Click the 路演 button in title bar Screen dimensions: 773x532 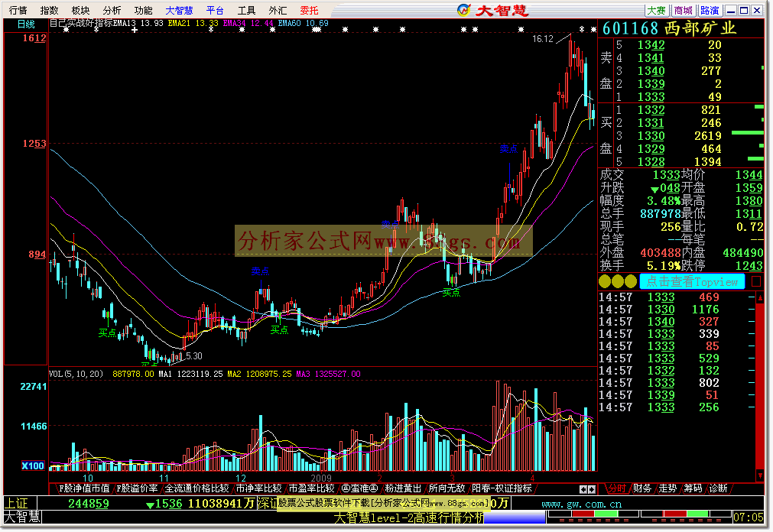point(710,11)
